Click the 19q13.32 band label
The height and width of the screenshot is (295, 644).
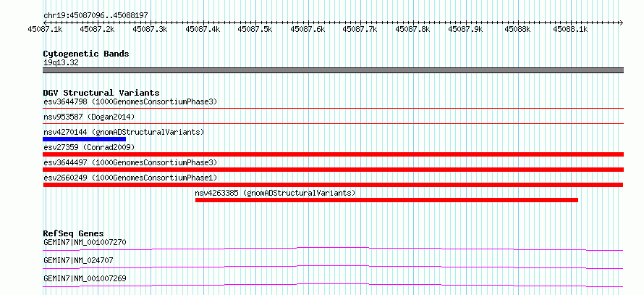point(61,63)
